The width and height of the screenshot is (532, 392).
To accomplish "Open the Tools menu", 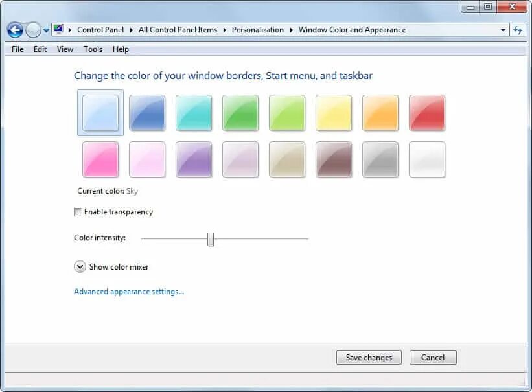I will coord(93,49).
